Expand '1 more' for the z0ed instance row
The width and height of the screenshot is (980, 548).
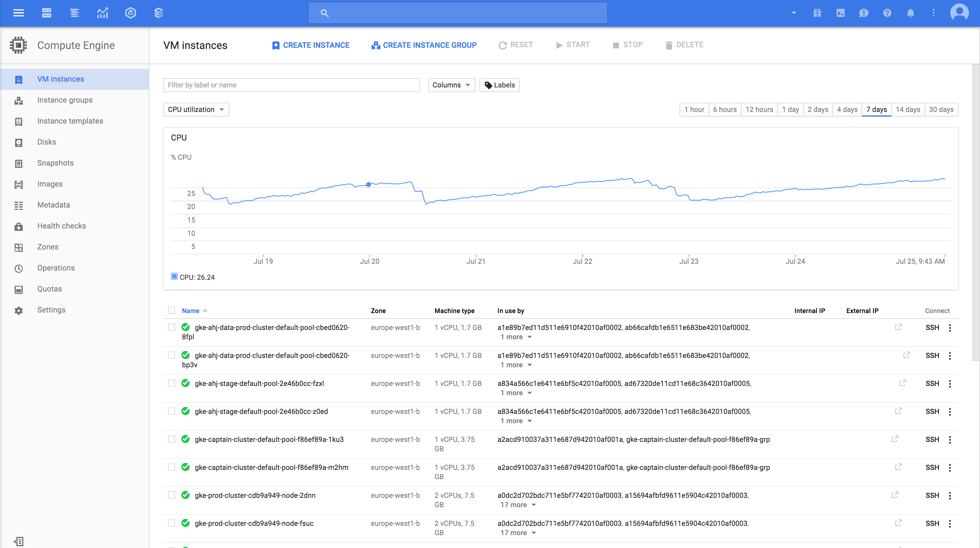[x=516, y=421]
